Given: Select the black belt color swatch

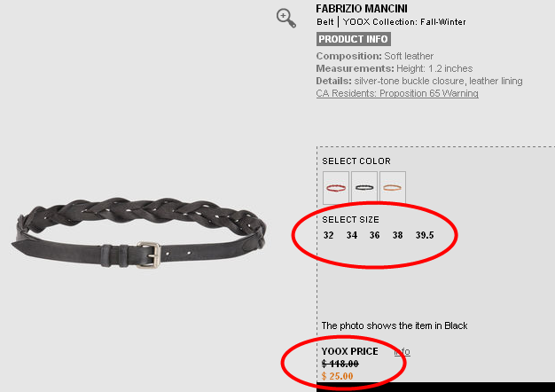Looking at the screenshot, I should tap(364, 188).
